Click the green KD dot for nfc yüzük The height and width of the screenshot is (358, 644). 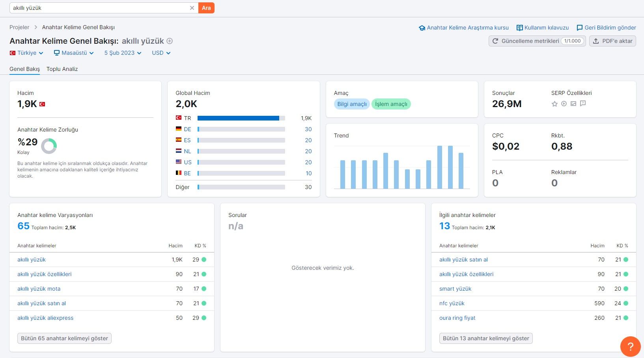click(x=626, y=303)
